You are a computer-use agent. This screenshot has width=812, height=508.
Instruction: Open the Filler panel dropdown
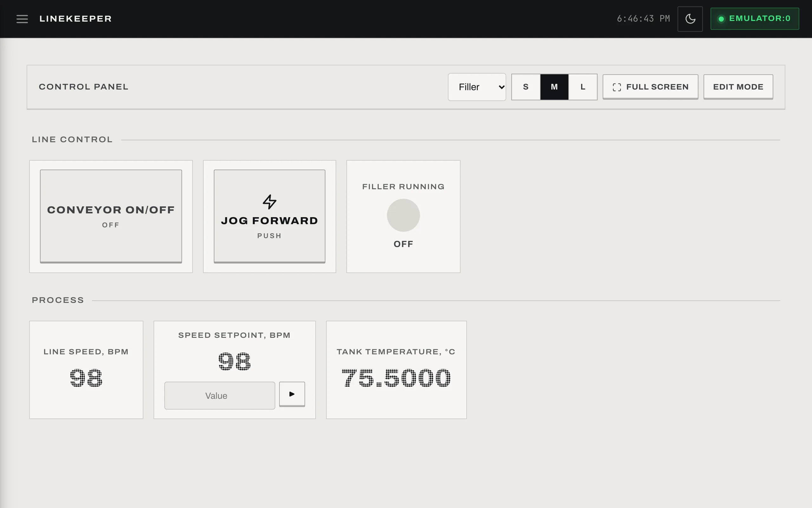tap(477, 87)
